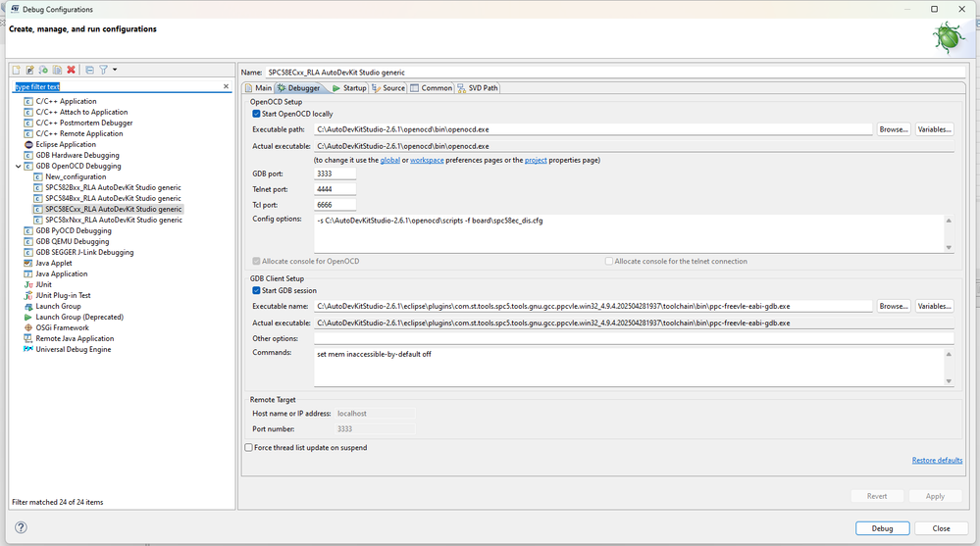Open SPC584Bxx_RLA AutoDevKit Studio generic

pos(113,198)
